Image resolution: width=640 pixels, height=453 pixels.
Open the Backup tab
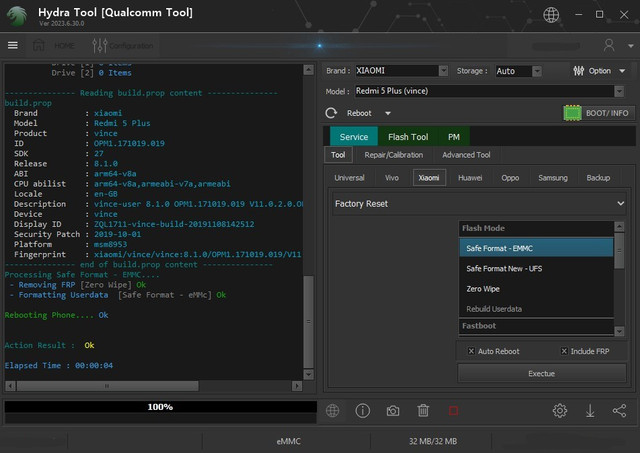click(x=598, y=178)
